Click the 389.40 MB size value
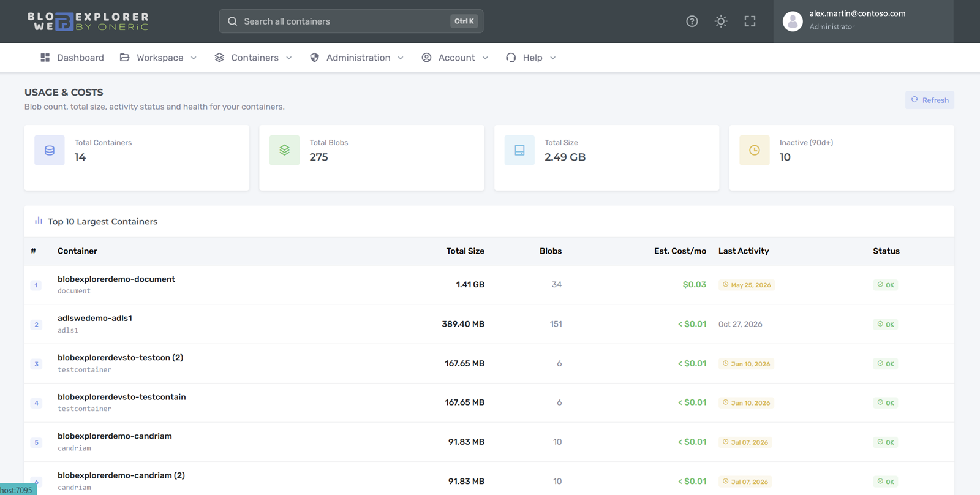980x495 pixels. click(x=463, y=324)
